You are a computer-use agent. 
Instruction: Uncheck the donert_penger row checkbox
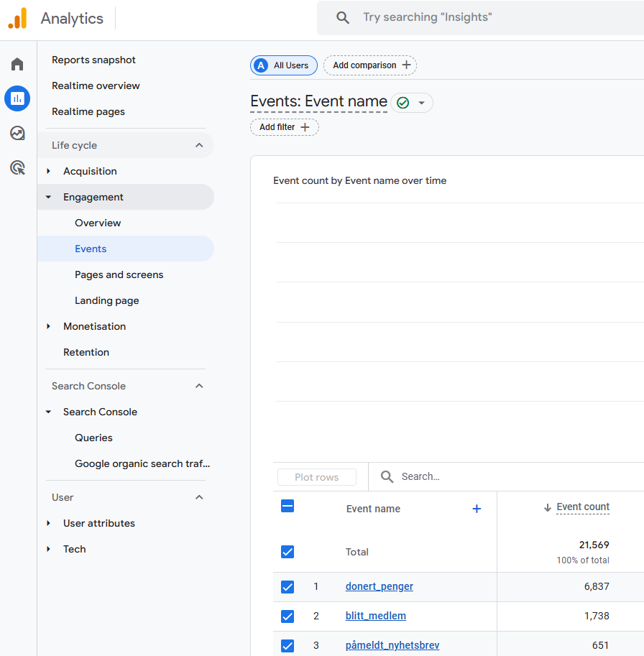[287, 587]
